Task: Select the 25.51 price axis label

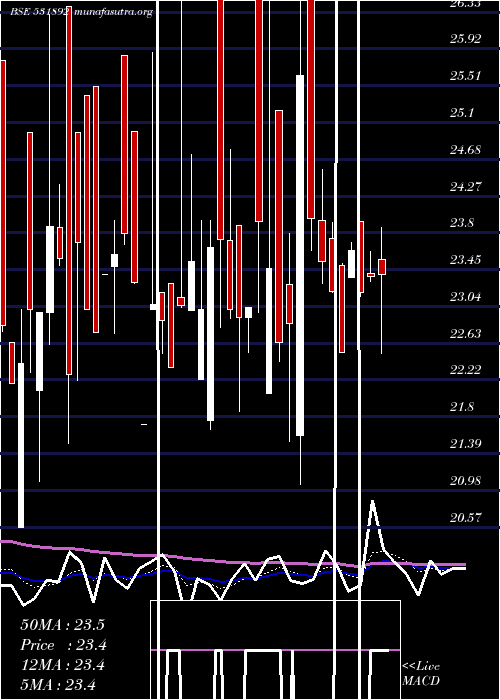Action: tap(466, 76)
